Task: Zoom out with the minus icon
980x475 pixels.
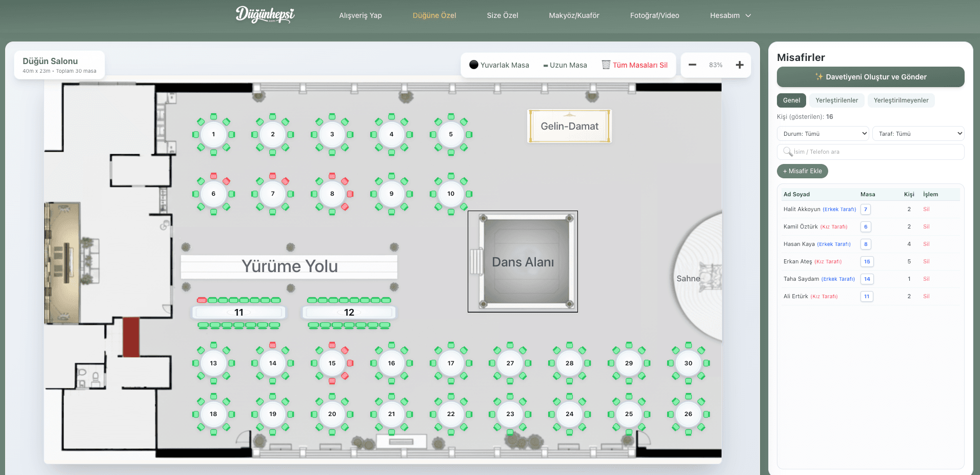Action: [x=692, y=65]
